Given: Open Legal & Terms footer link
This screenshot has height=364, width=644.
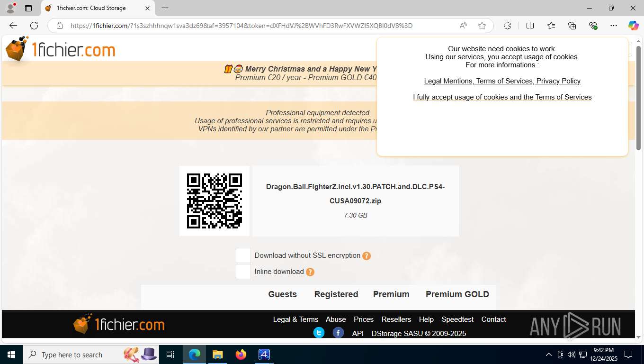Looking at the screenshot, I should (295, 319).
